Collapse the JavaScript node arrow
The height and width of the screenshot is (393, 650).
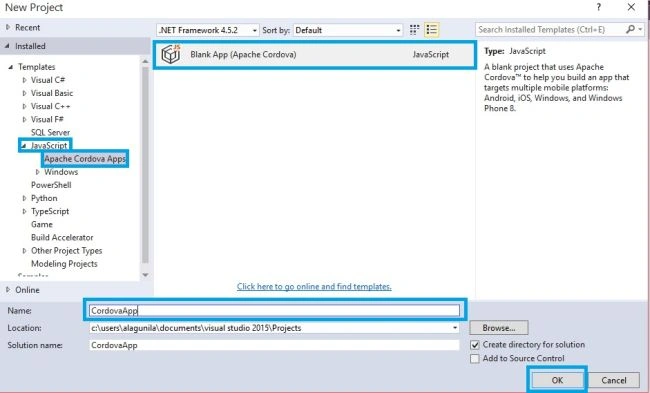pyautogui.click(x=24, y=146)
